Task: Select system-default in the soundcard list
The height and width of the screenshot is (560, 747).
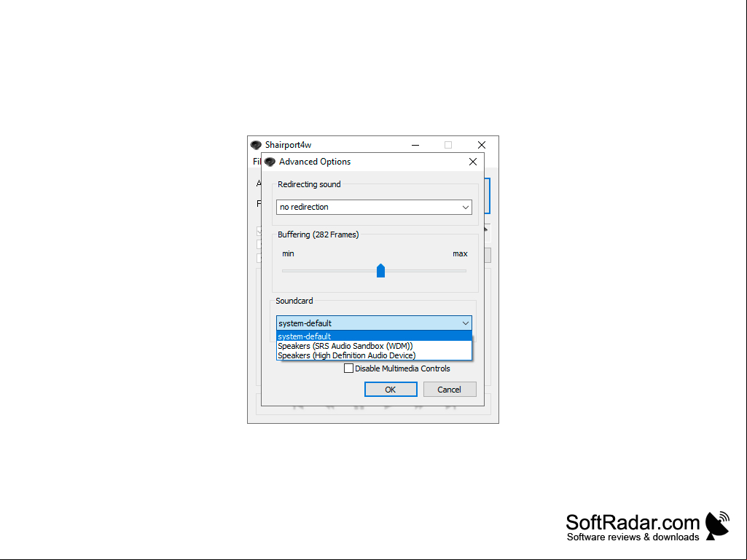Action: [374, 336]
